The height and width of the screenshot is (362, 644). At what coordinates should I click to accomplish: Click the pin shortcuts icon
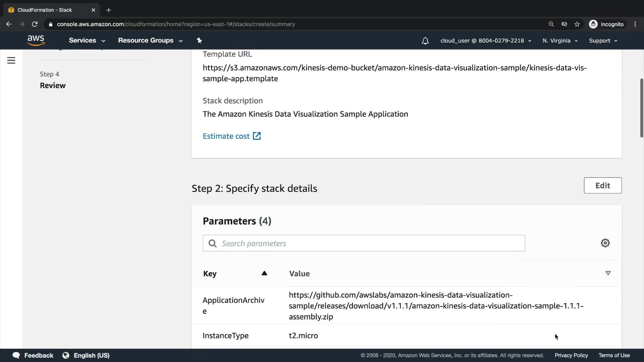[x=199, y=41]
